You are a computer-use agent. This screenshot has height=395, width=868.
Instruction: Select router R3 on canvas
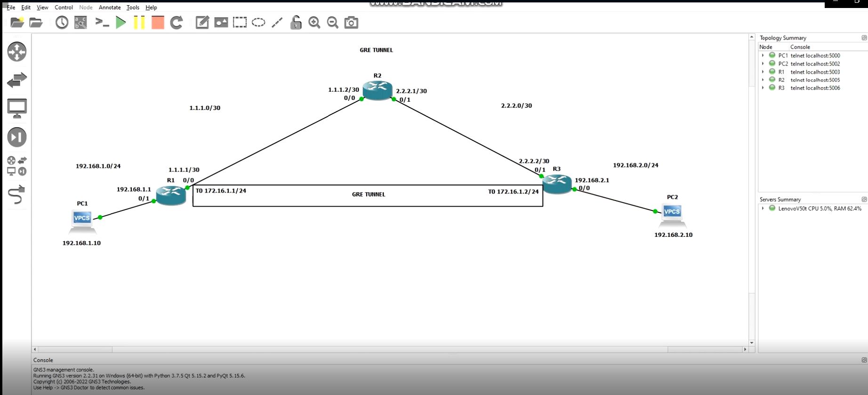[x=557, y=184]
